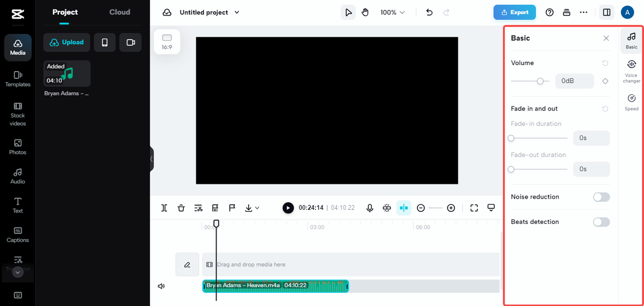Open the Text sidebar section
The image size is (644, 306).
[18, 205]
